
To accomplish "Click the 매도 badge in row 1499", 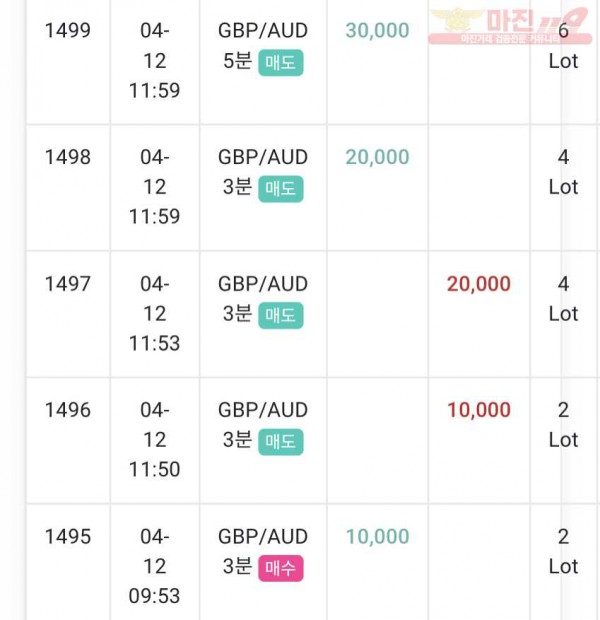I will 281,62.
